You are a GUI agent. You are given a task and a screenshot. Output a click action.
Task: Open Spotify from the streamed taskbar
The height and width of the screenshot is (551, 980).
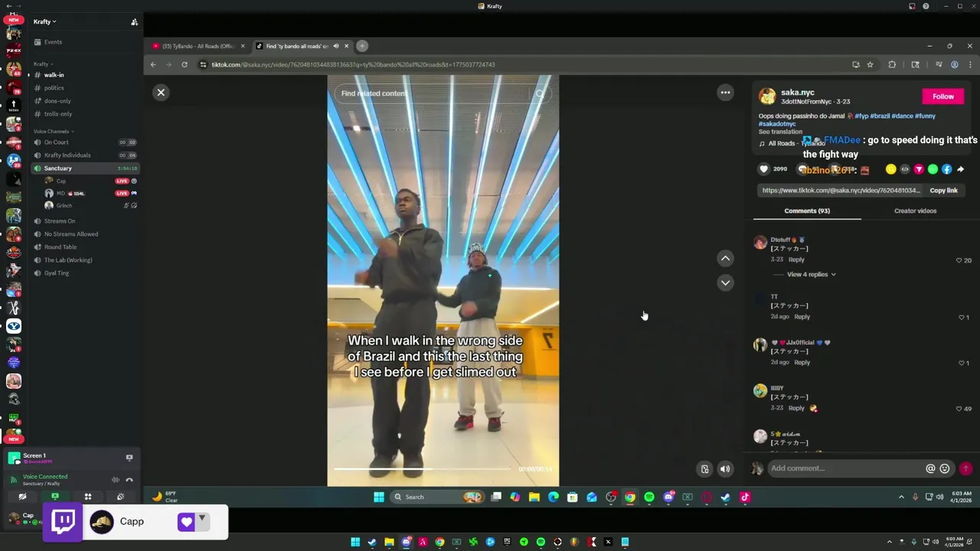[649, 497]
